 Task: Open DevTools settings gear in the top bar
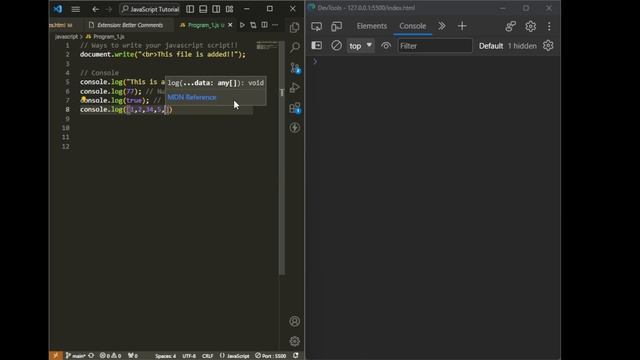(x=530, y=26)
